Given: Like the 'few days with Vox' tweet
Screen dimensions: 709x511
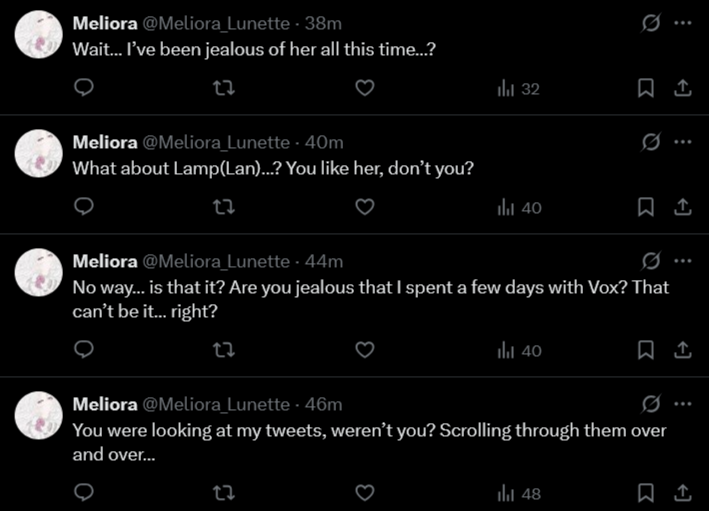Looking at the screenshot, I should coord(365,350).
